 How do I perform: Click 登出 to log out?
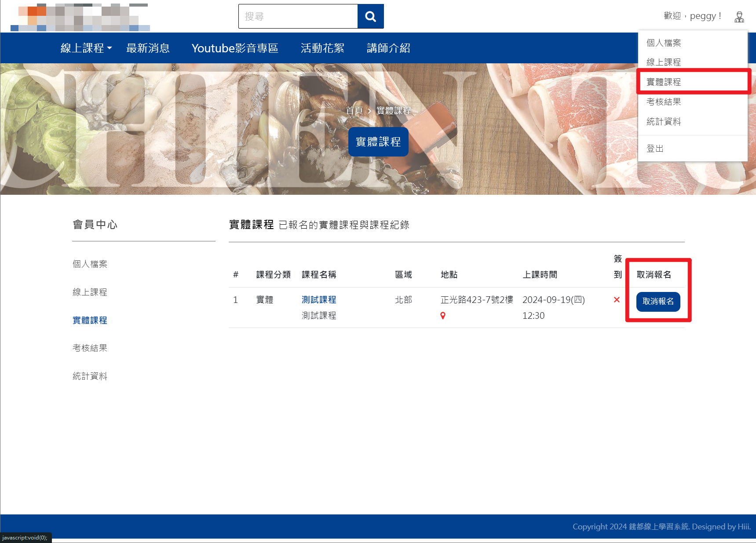click(x=655, y=149)
